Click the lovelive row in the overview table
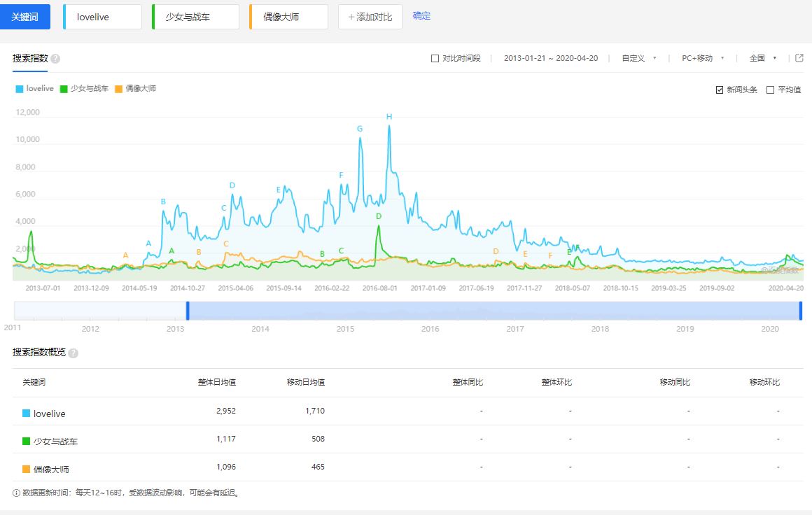812x515 pixels. click(408, 411)
